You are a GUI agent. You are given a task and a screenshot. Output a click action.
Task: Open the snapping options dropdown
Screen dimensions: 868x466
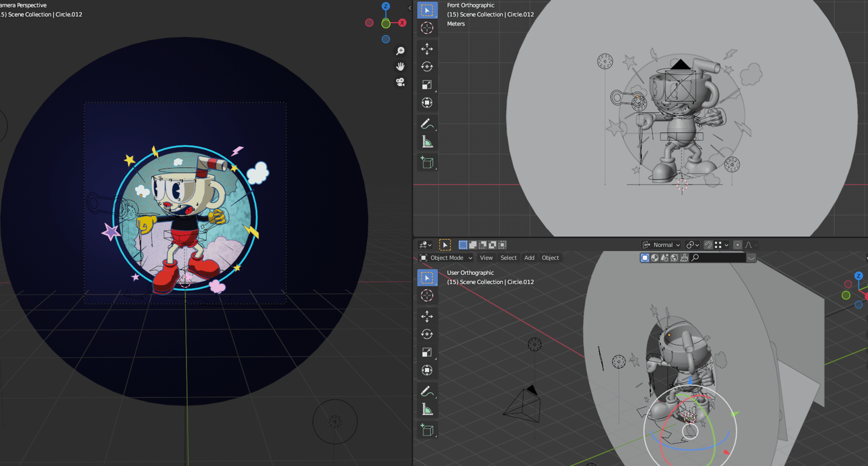(x=721, y=245)
